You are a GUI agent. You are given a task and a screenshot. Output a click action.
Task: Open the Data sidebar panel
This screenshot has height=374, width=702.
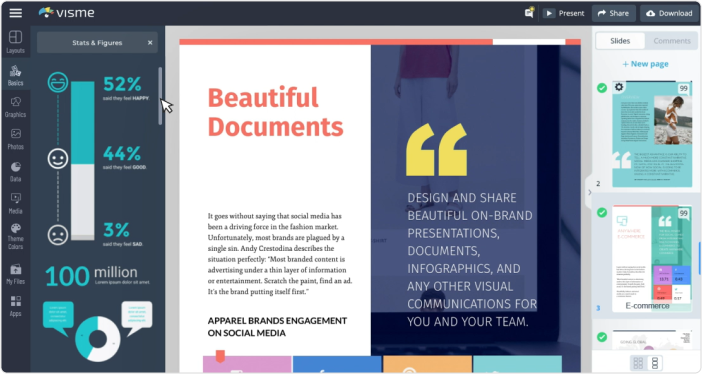click(x=15, y=172)
